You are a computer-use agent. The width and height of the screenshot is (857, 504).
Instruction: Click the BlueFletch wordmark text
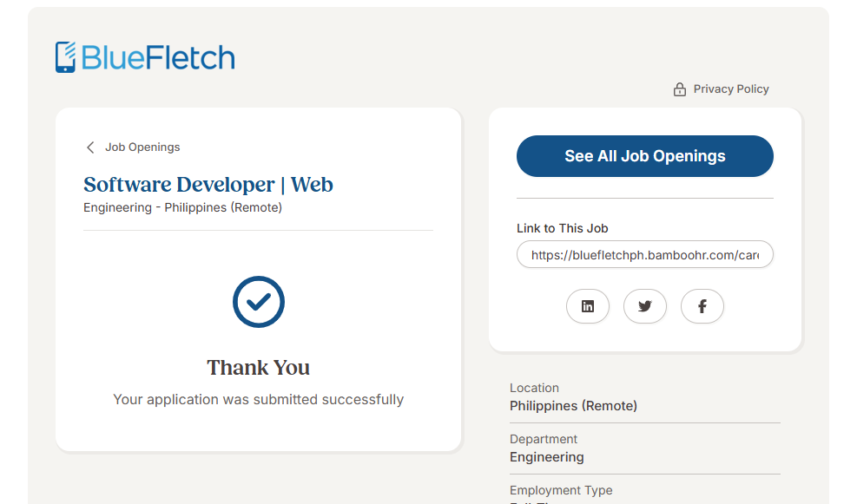coord(158,58)
